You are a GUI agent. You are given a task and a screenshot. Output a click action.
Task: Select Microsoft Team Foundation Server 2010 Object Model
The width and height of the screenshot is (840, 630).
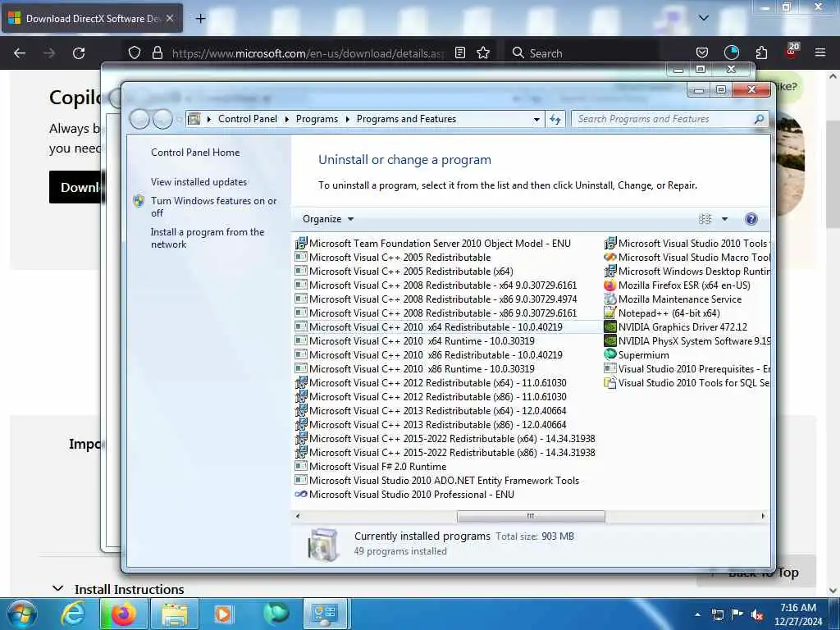tap(433, 243)
